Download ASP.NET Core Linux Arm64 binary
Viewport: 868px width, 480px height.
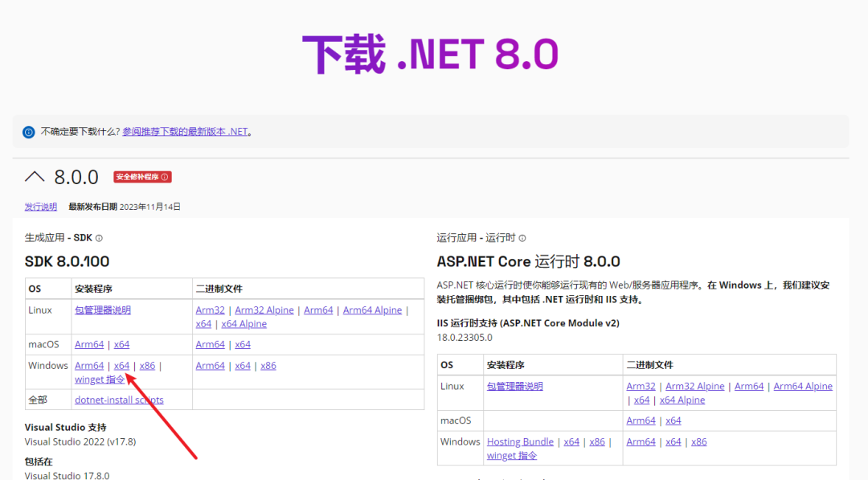click(x=749, y=387)
